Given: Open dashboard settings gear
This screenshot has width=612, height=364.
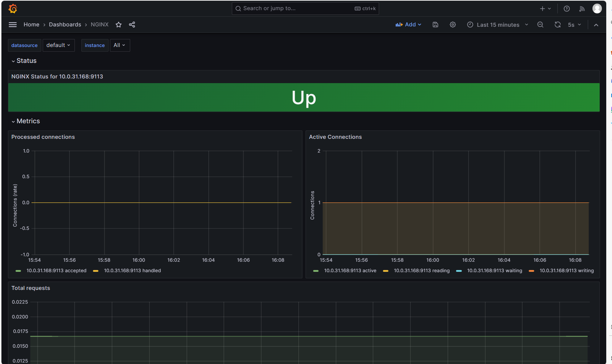Looking at the screenshot, I should [453, 25].
